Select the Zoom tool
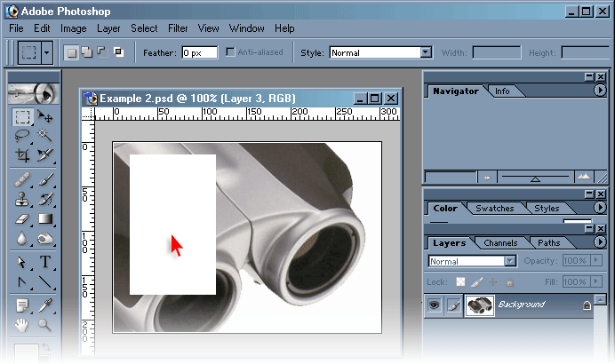Screen dimensions: 615x364 pos(44,325)
